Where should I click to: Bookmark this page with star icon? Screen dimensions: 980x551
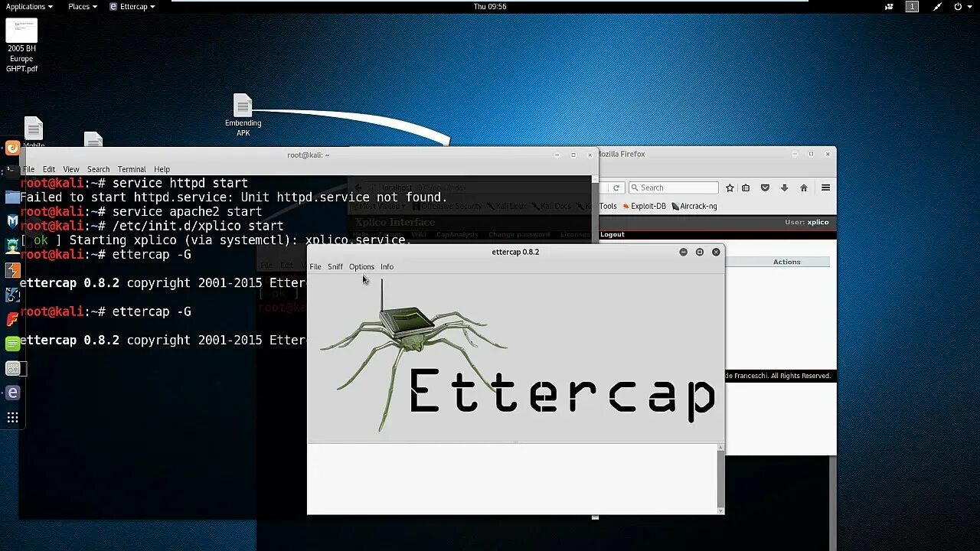point(730,187)
